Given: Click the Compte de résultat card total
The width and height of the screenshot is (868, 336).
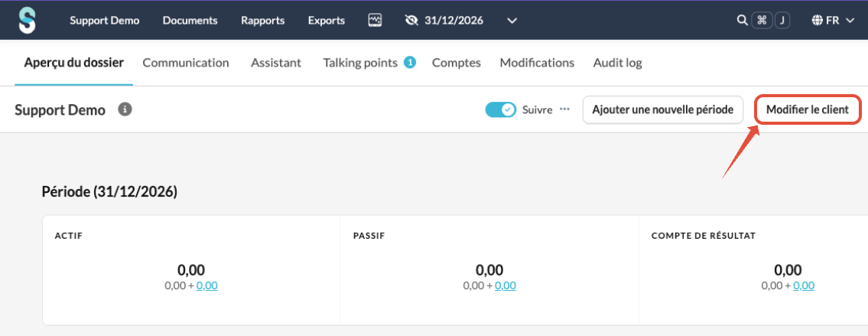Looking at the screenshot, I should pyautogui.click(x=788, y=270).
